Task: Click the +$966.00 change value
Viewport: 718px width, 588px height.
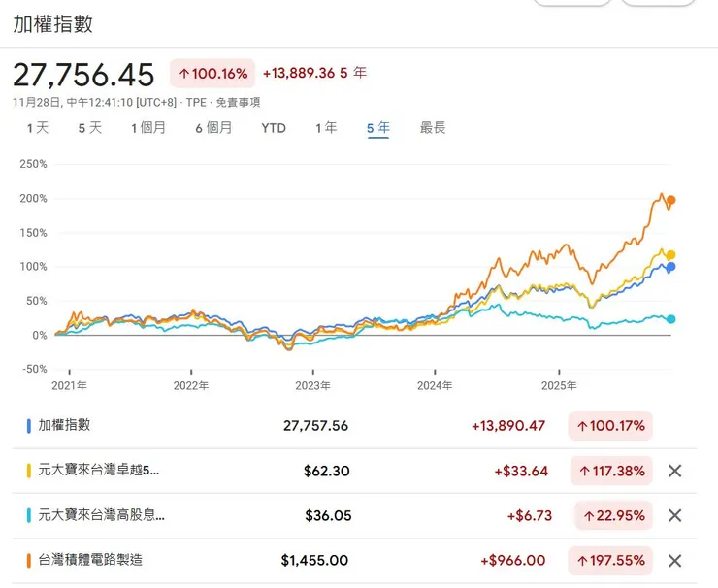Action: click(x=513, y=561)
